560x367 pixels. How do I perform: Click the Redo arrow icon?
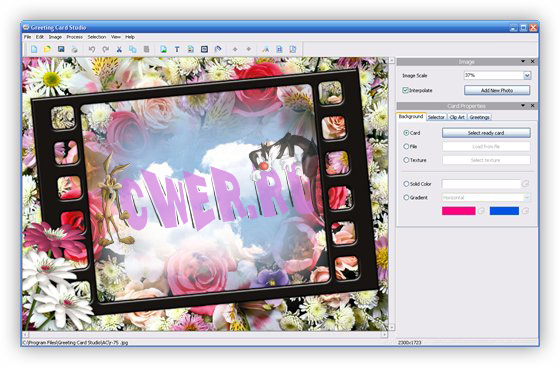[105, 49]
